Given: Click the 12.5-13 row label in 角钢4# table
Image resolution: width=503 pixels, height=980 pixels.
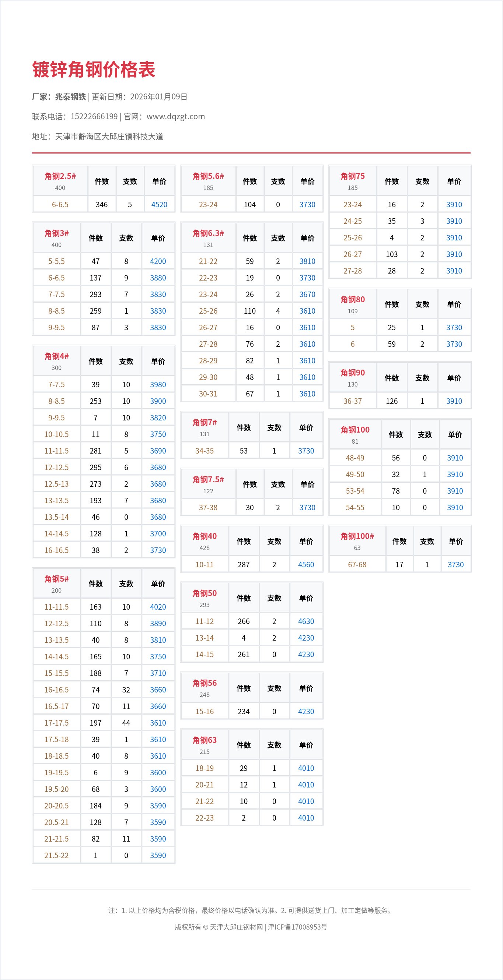Looking at the screenshot, I should 56,484.
